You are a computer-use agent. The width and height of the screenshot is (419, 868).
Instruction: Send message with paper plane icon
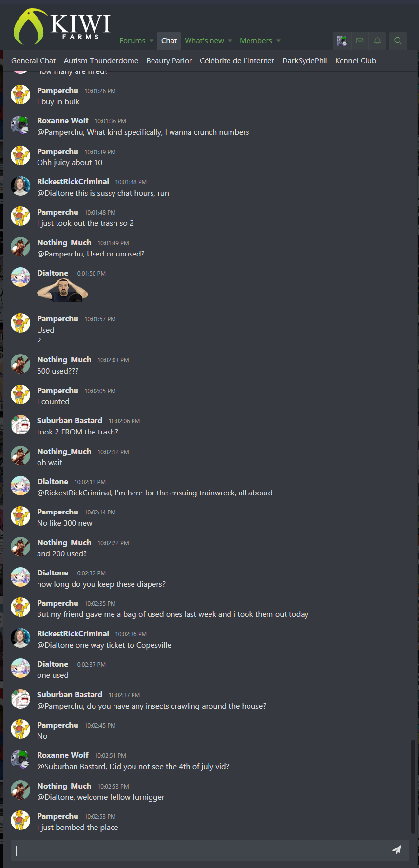397,850
